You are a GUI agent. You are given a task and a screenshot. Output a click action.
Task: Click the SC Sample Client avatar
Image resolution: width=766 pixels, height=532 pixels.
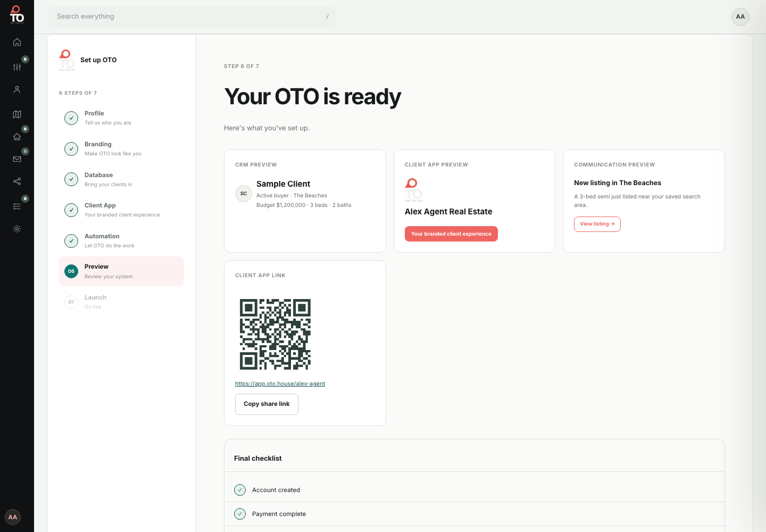244,194
